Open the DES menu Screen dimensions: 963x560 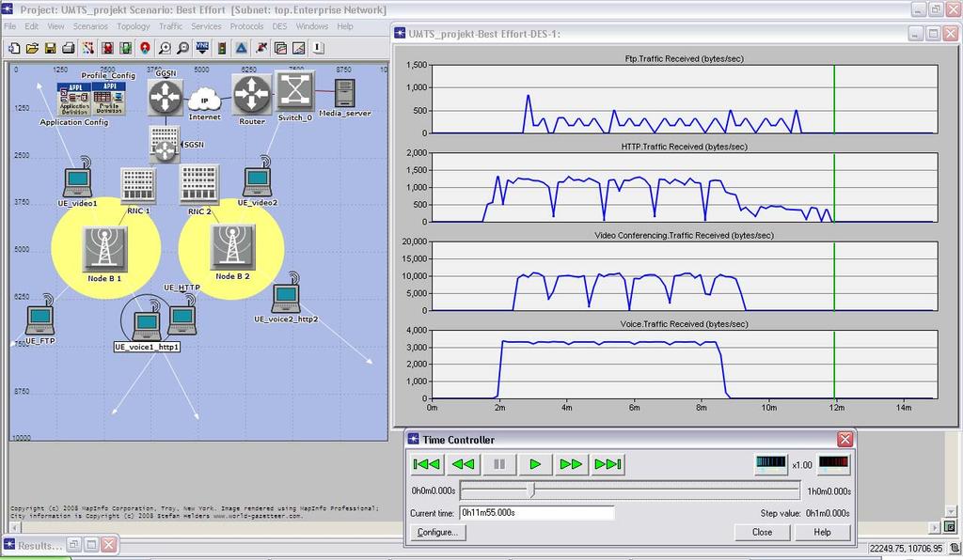tap(279, 26)
